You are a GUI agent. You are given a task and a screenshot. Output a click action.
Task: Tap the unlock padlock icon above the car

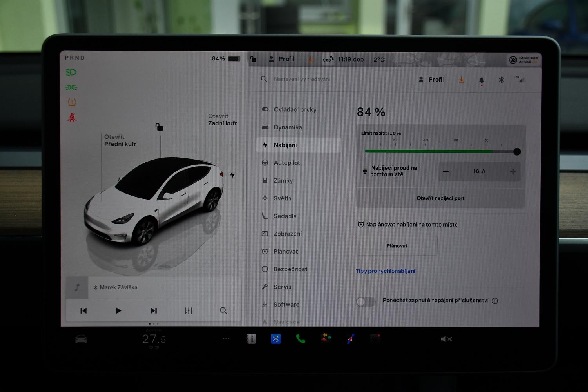tap(159, 127)
